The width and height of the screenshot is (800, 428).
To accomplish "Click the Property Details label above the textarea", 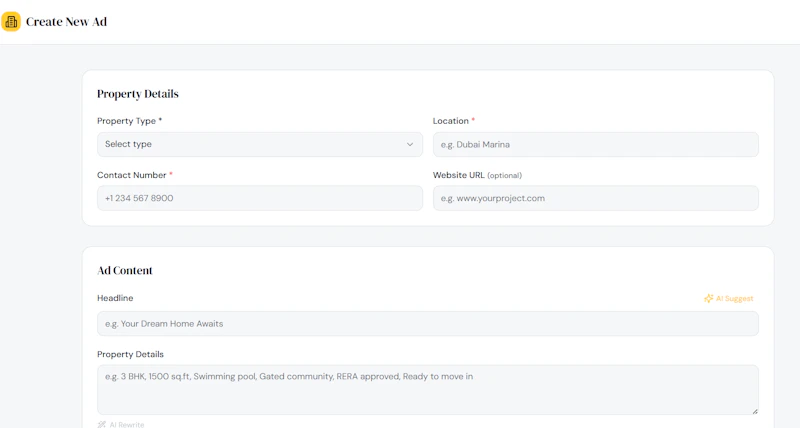I will 131,354.
